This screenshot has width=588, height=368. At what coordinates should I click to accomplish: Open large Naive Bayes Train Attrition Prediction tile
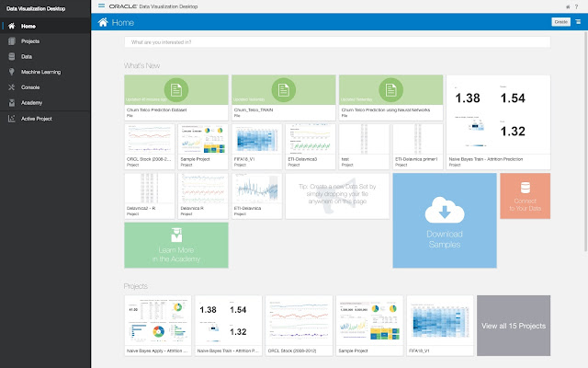pyautogui.click(x=498, y=122)
